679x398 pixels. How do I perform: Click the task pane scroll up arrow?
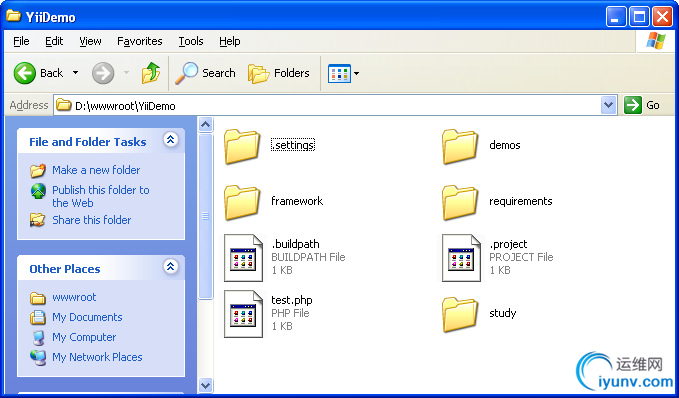pyautogui.click(x=205, y=125)
